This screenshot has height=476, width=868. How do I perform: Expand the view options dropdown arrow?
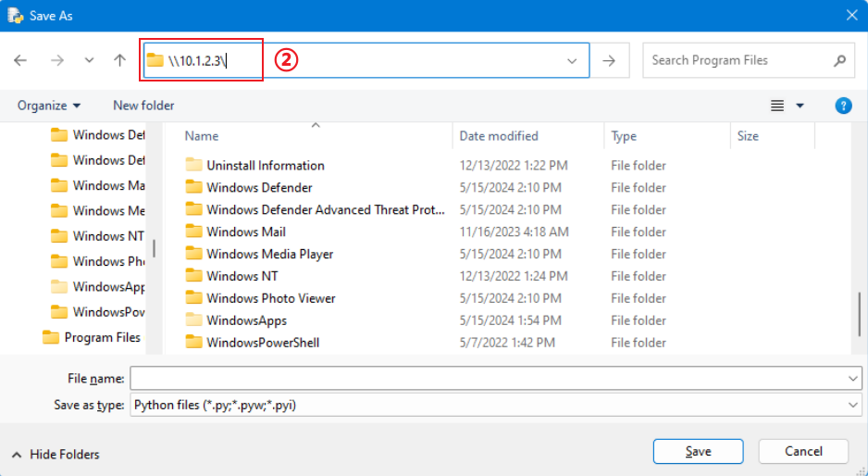coord(800,106)
